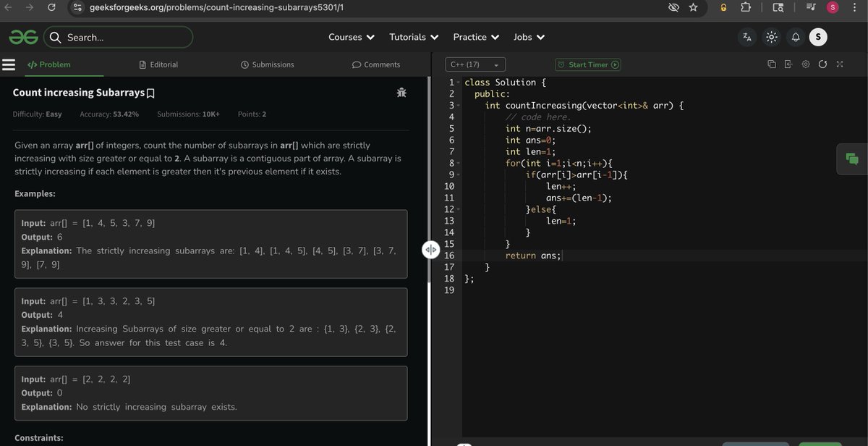Image resolution: width=868 pixels, height=446 pixels.
Task: Click the 'Constraints:' heading
Action: coord(39,438)
